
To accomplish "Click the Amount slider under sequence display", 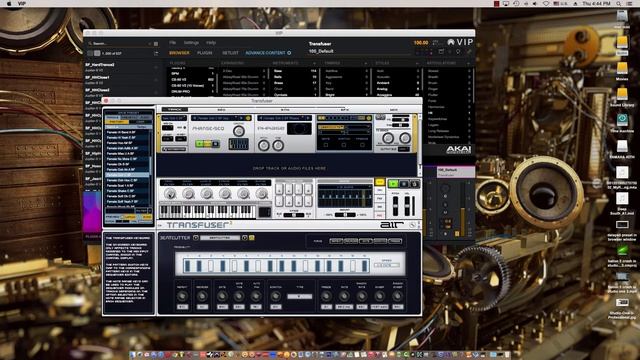I will [345, 215].
